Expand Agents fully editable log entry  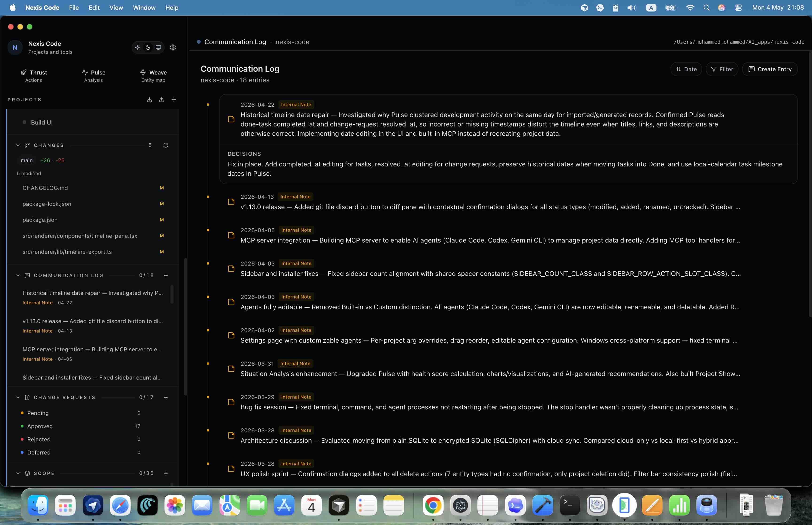[508, 302]
